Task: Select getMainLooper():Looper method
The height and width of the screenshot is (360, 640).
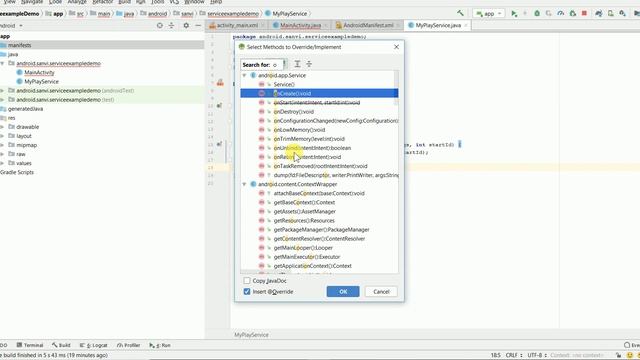Action: 303,248
